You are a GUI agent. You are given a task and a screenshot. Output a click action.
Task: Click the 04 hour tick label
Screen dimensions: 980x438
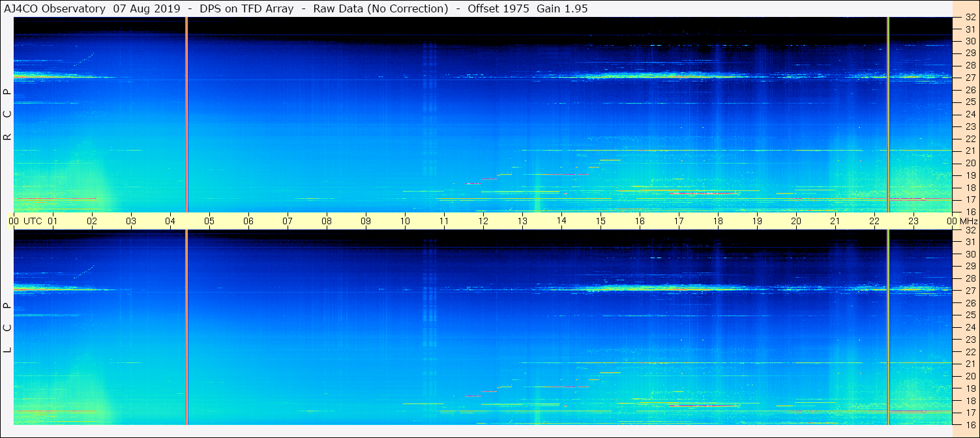point(170,221)
